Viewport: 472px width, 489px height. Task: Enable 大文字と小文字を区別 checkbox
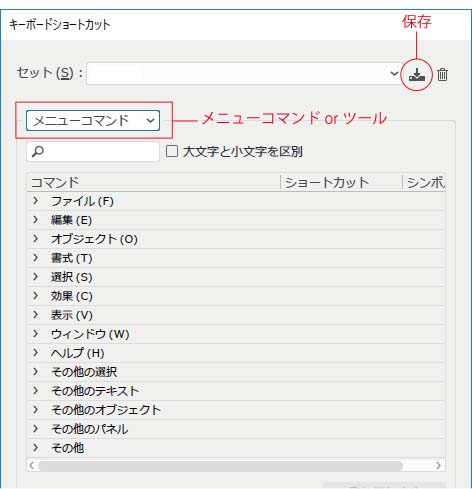[172, 151]
